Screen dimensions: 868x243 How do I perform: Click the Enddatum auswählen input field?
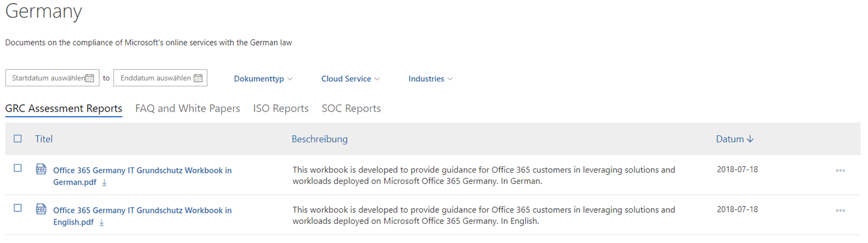160,78
